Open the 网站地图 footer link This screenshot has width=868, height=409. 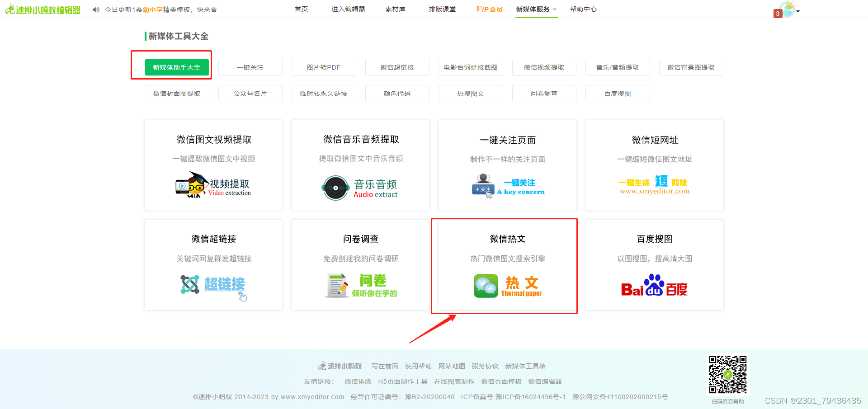pyautogui.click(x=452, y=366)
